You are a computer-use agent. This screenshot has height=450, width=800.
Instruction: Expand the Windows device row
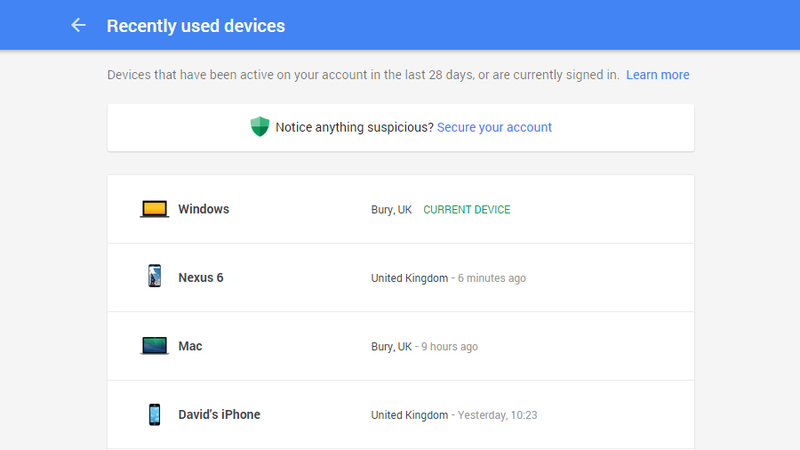coord(401,209)
